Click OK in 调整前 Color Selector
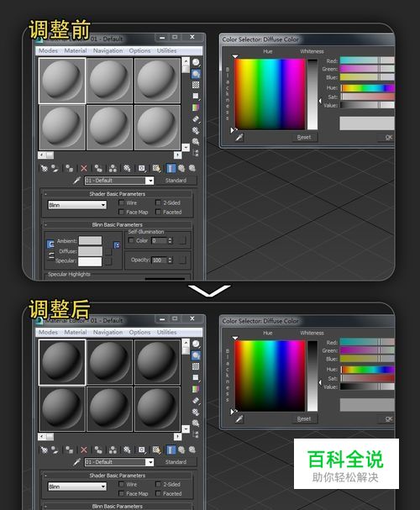This screenshot has width=420, height=510. tap(387, 138)
